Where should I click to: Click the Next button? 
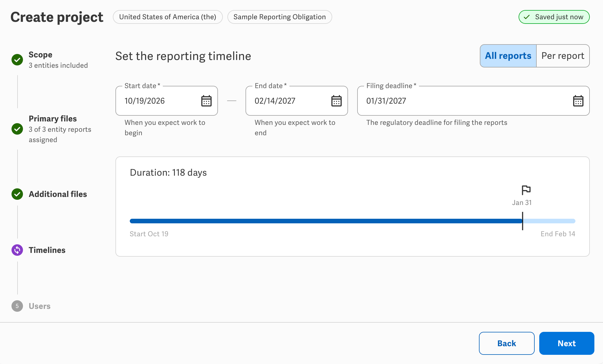point(567,343)
